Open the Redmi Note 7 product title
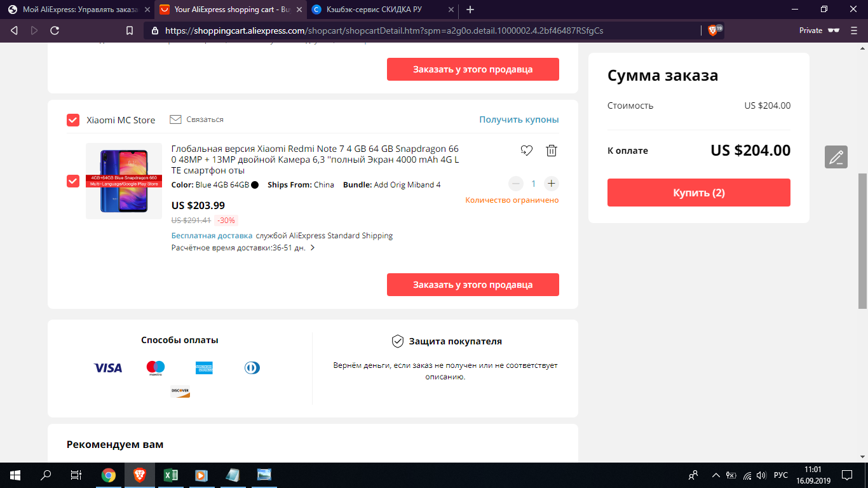The height and width of the screenshot is (488, 868). click(x=315, y=159)
